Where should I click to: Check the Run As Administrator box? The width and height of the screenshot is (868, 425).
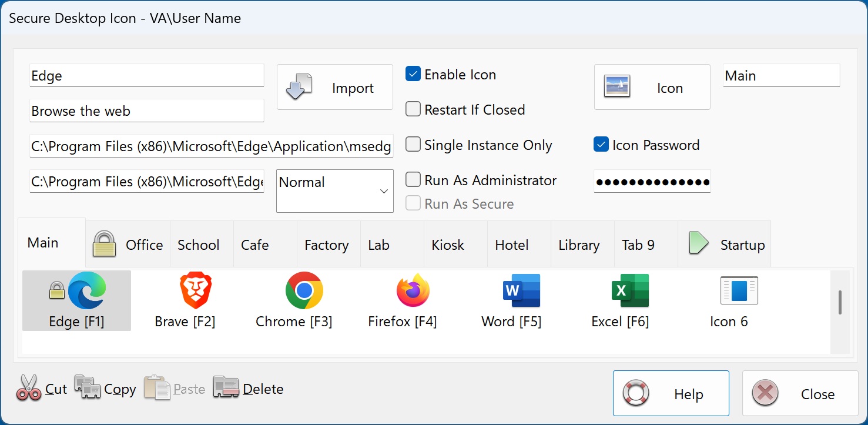click(x=413, y=180)
